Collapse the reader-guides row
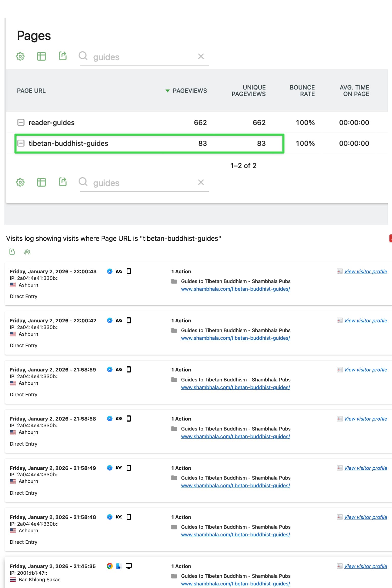 click(21, 122)
